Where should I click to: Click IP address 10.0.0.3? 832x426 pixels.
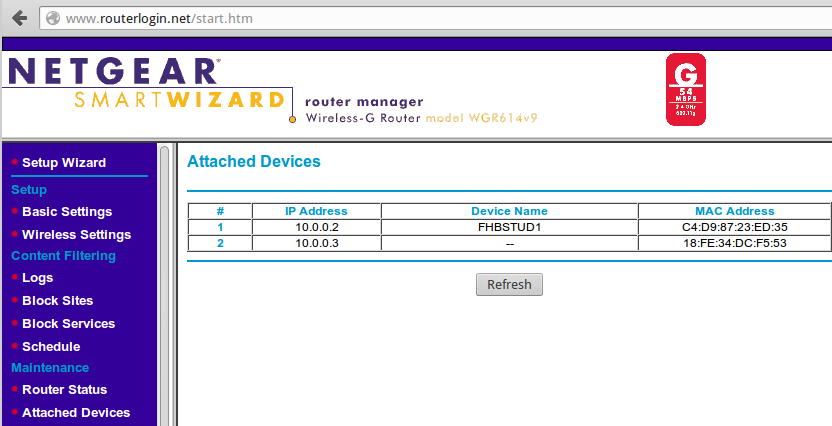(317, 244)
